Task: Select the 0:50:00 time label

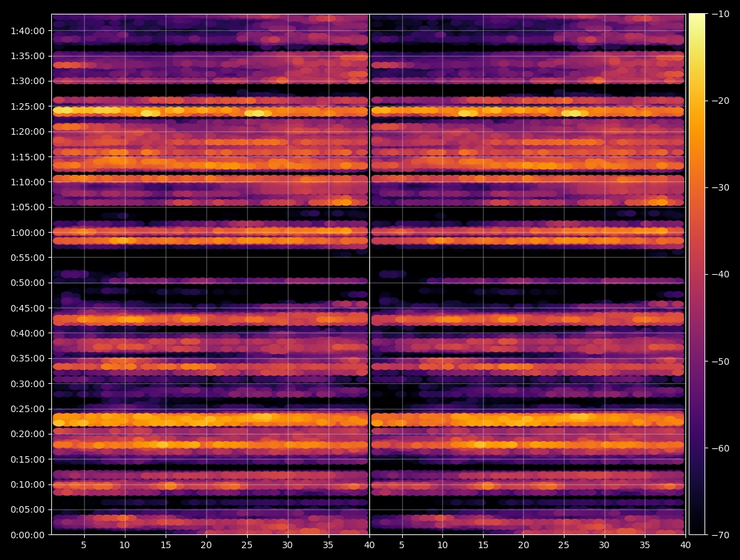Action: 28,283
